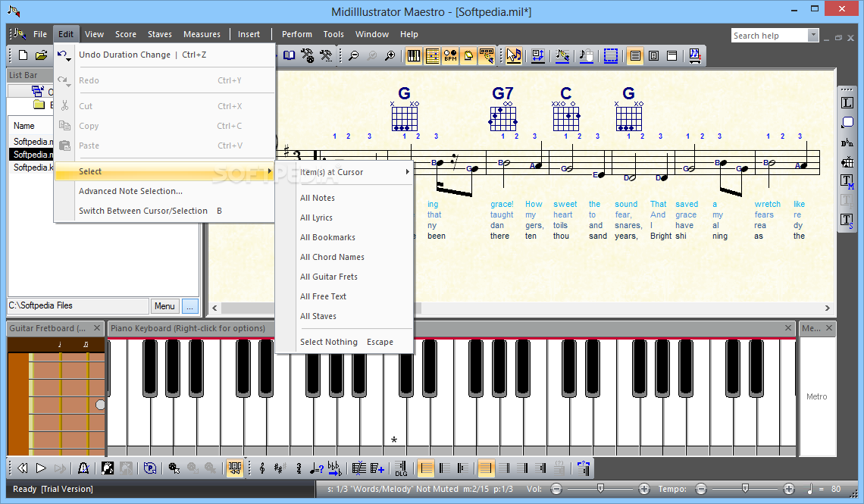
Task: Choose All Bookmarks from Select submenu
Action: click(355, 237)
